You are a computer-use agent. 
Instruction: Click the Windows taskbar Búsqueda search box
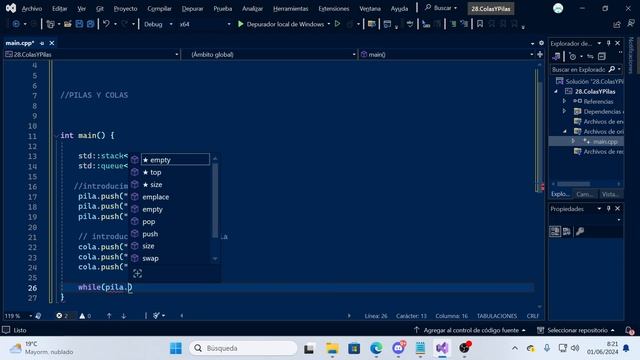(243, 348)
